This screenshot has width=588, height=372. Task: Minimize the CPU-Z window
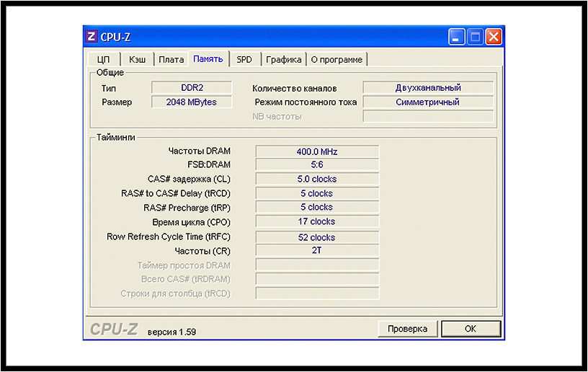tap(456, 37)
